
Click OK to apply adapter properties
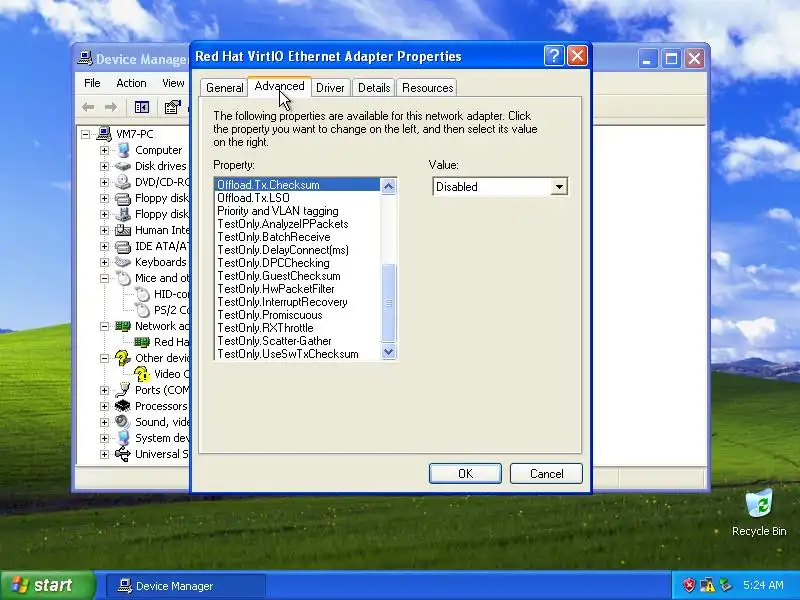465,473
